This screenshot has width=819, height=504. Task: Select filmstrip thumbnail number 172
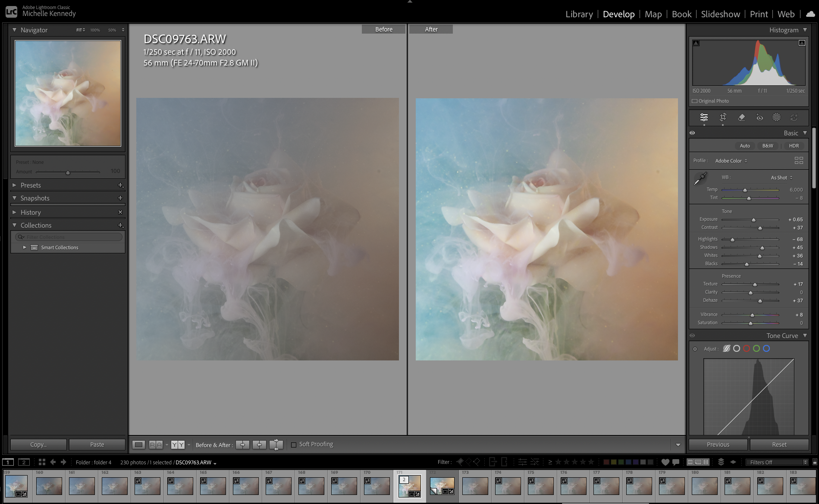click(442, 486)
